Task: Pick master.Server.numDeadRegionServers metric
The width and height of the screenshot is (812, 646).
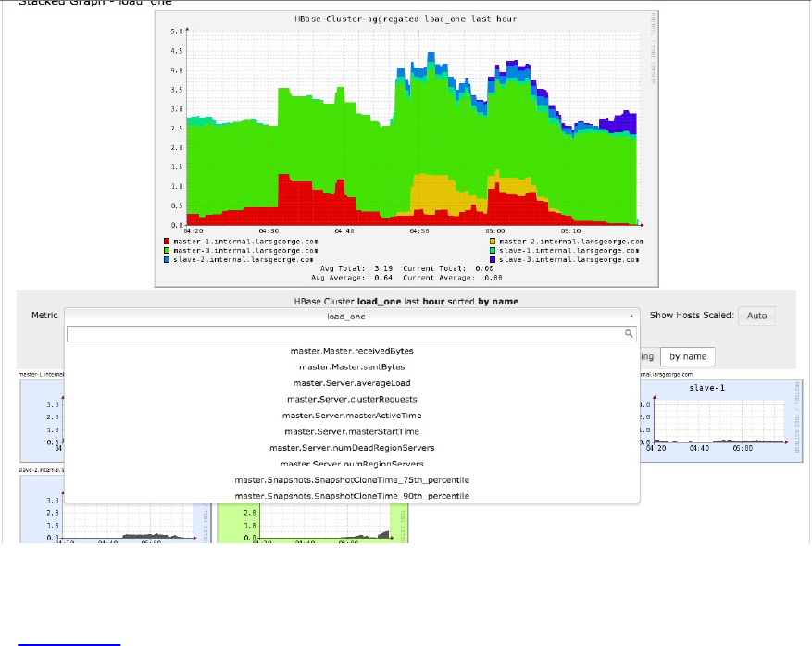Action: point(352,448)
